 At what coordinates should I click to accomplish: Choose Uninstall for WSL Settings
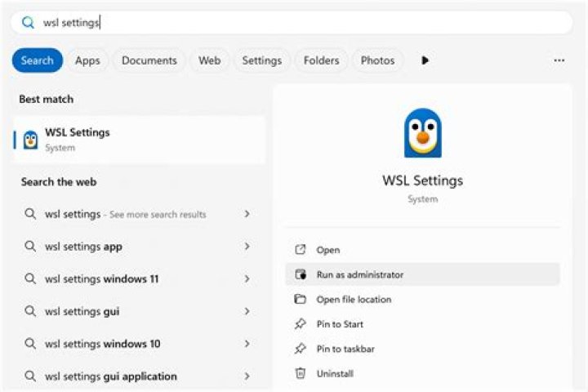click(x=423, y=373)
